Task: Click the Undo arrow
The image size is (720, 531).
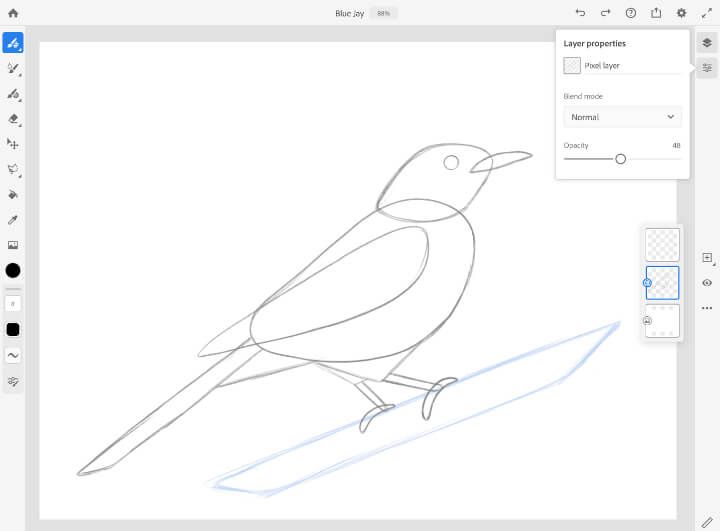Action: [x=580, y=13]
